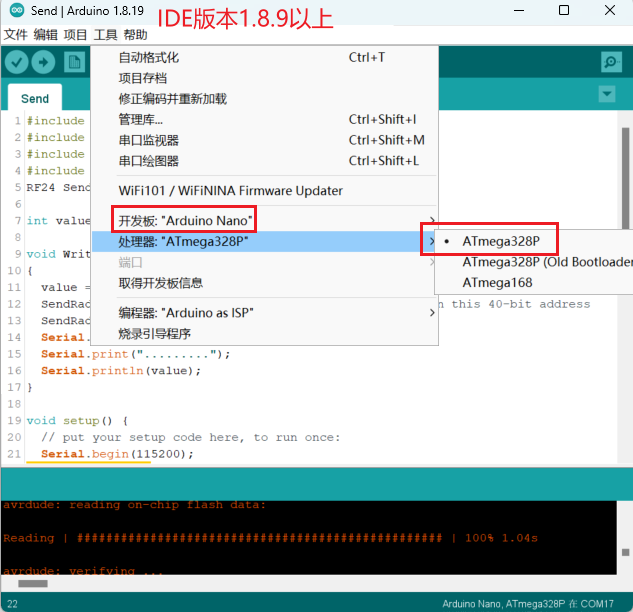Open the 帮助 menu
This screenshot has width=633, height=612.
(x=135, y=35)
